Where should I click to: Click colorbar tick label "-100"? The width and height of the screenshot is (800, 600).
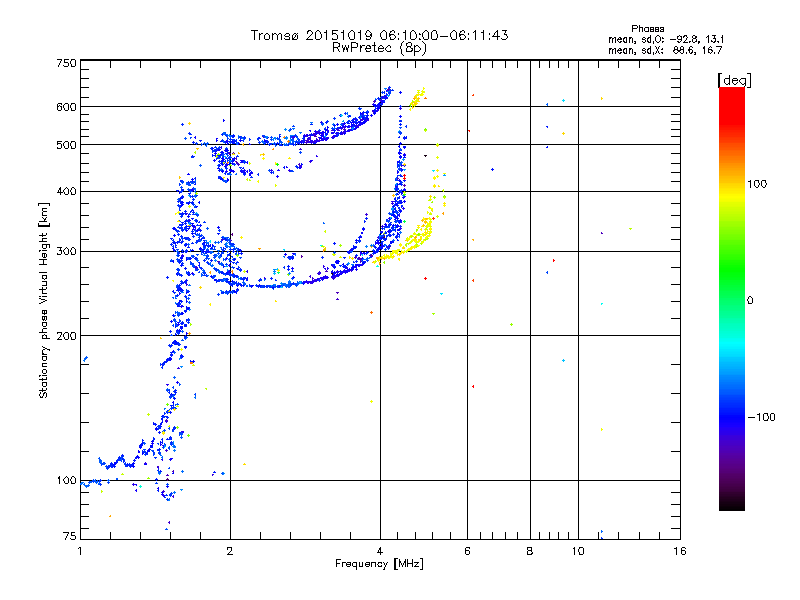761,417
